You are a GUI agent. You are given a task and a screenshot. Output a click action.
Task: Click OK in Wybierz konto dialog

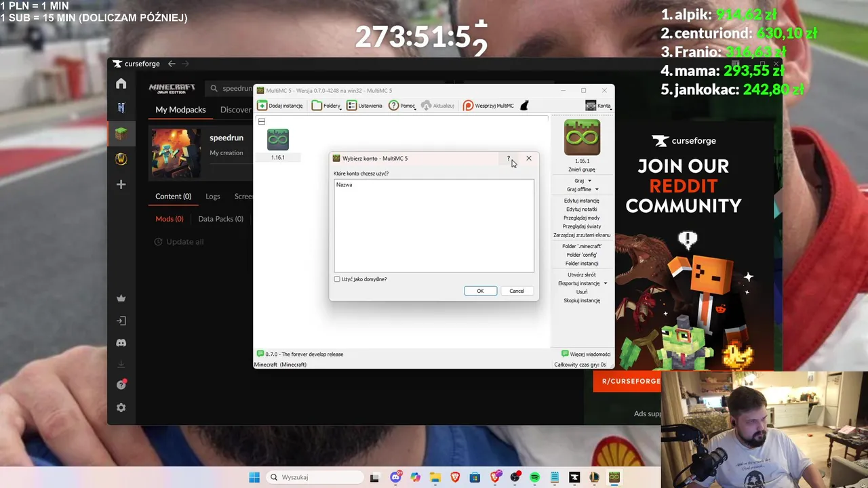tap(480, 291)
